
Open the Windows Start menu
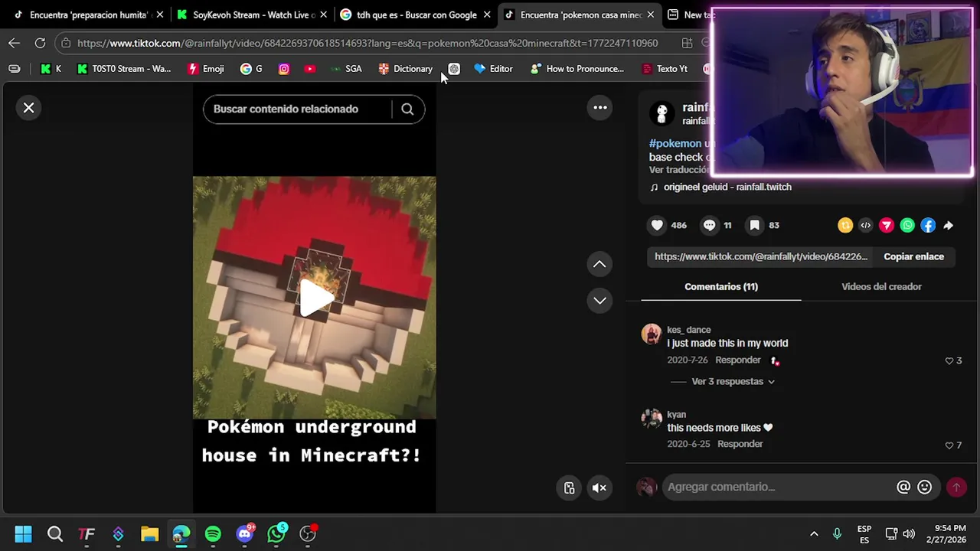[23, 533]
